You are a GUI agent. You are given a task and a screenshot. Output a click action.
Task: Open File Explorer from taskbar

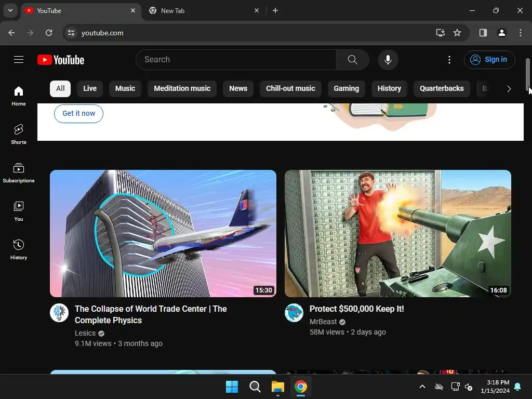pyautogui.click(x=277, y=387)
